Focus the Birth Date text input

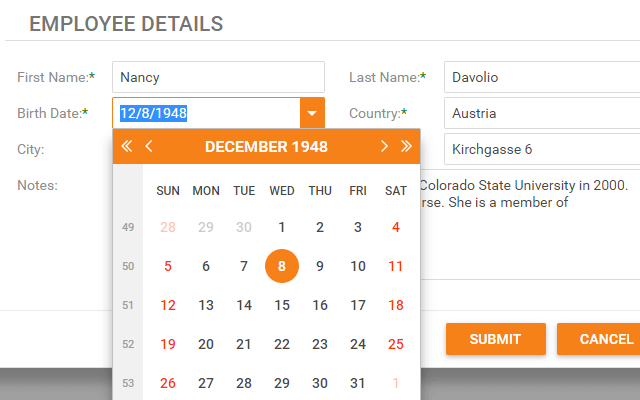tap(206, 113)
